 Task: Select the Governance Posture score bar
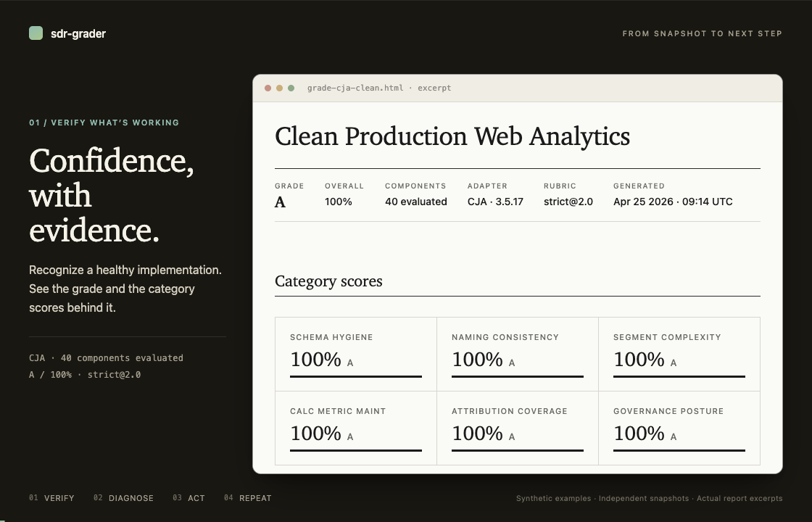point(679,450)
